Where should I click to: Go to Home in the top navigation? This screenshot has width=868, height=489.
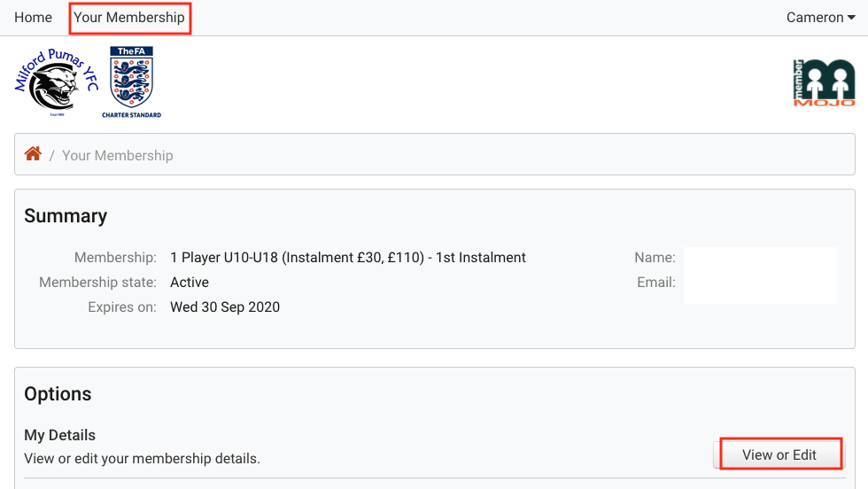point(33,18)
